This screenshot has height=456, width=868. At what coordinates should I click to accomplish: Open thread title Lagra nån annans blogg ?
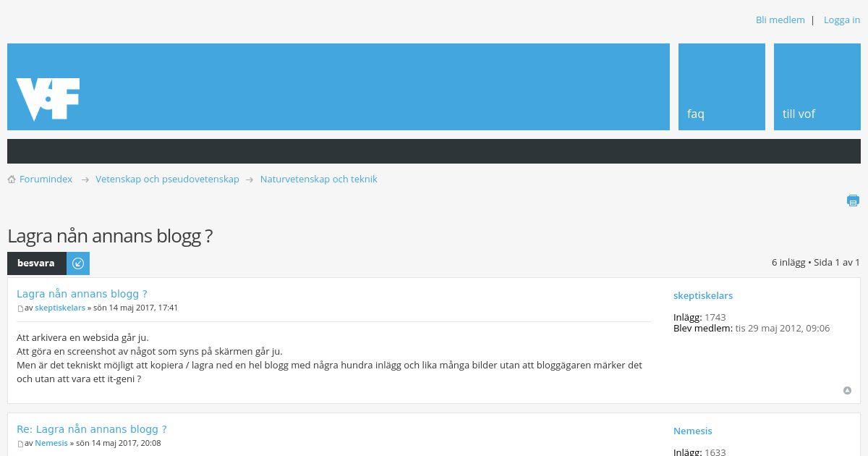pos(110,236)
